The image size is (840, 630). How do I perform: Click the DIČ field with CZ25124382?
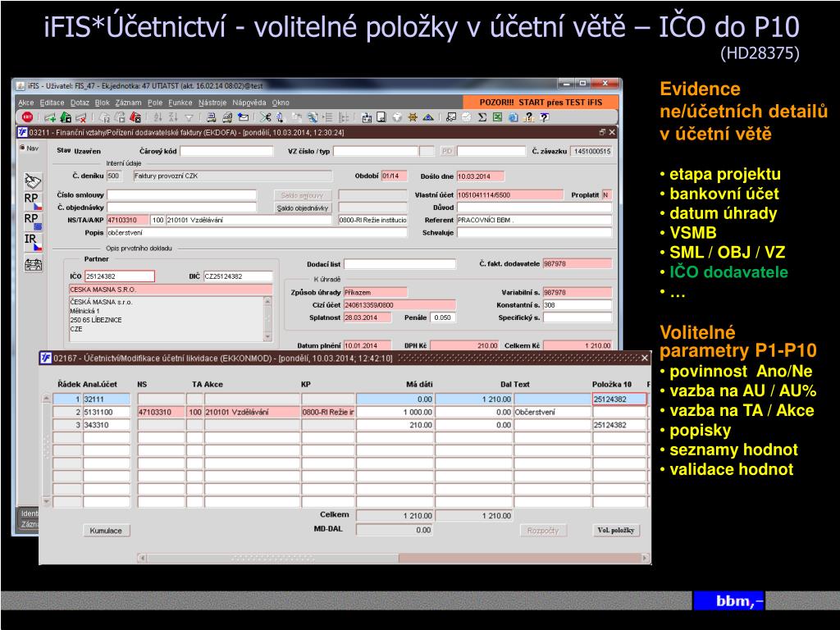coord(238,276)
